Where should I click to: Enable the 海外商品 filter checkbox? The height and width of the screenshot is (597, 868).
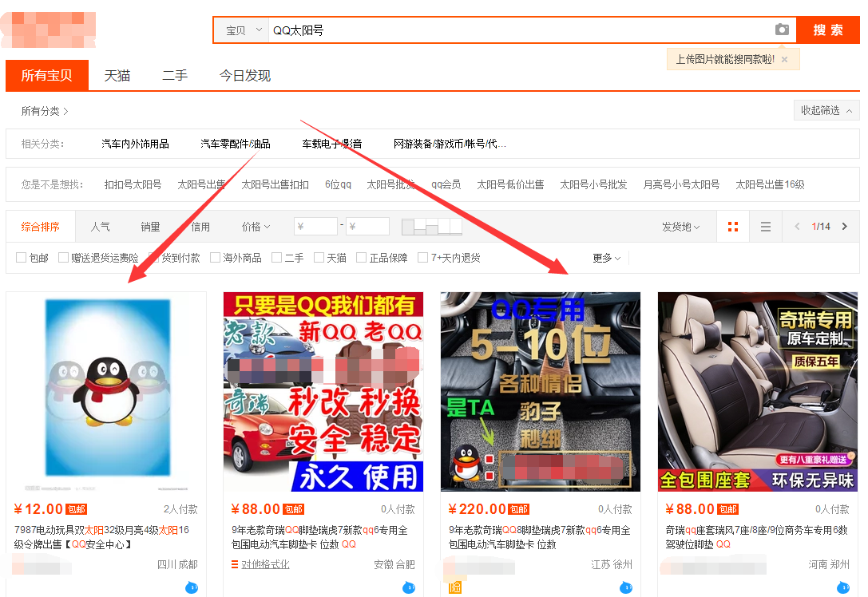pos(215,258)
